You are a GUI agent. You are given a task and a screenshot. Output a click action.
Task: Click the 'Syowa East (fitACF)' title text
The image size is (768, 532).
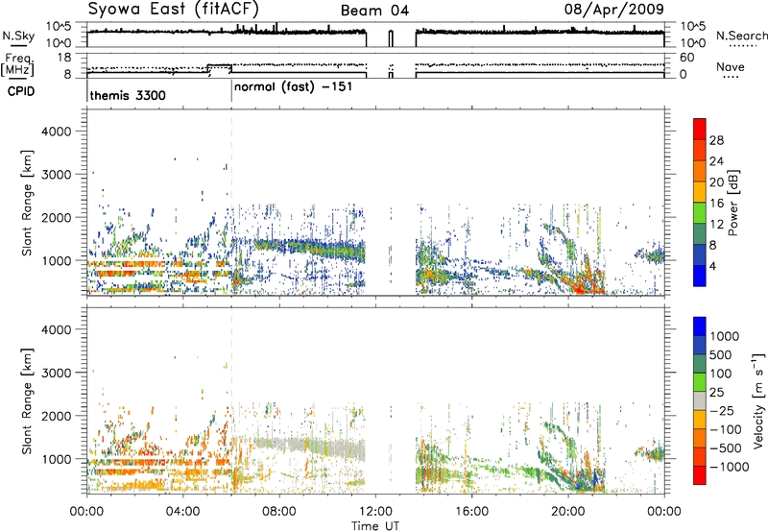point(173,9)
